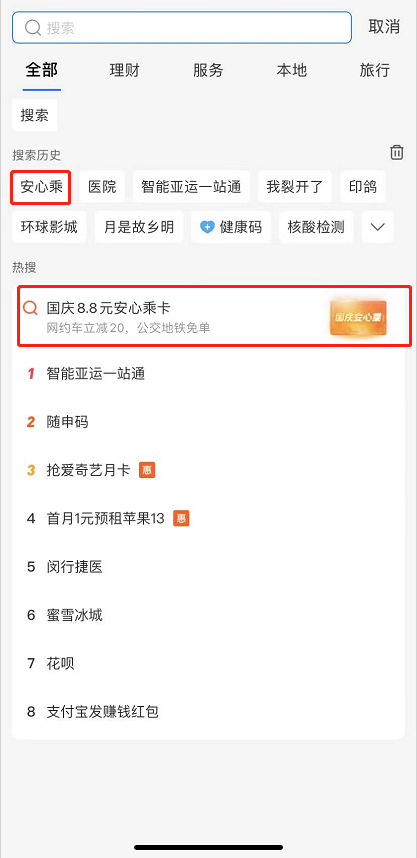Click the magnifier icon in search box
This screenshot has height=858, width=417.
tap(33, 28)
